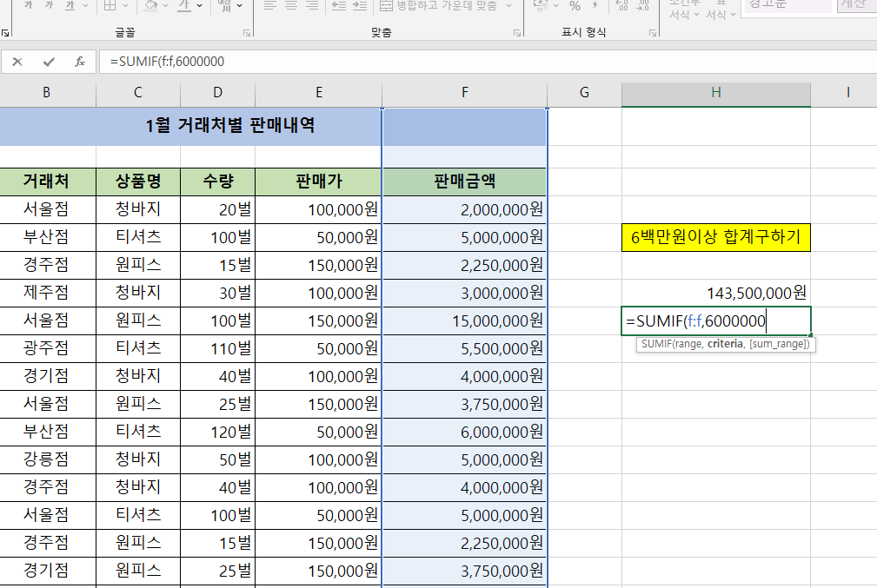This screenshot has height=588, width=877.
Task: Click the 상품명 header cell
Action: 138,182
